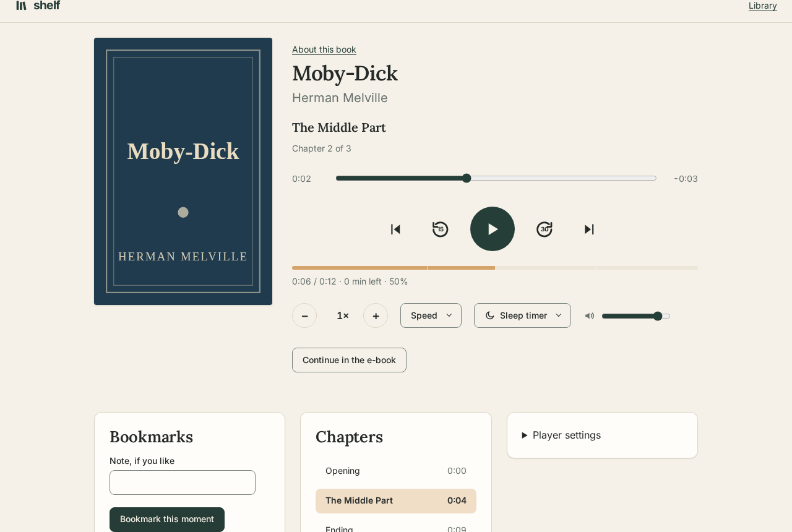Click the Chapter 2 of 3 label
This screenshot has width=792, height=532.
(322, 148)
